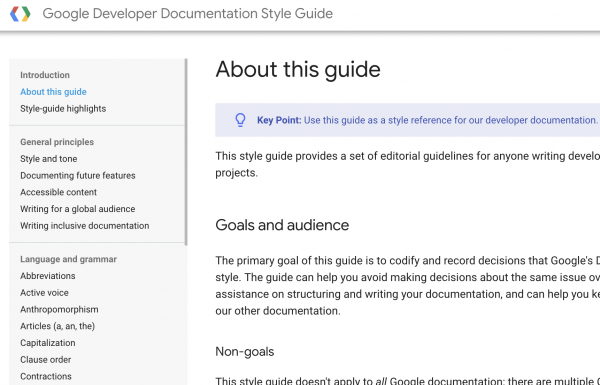
Task: Click the General principles section heading
Action: coord(57,142)
